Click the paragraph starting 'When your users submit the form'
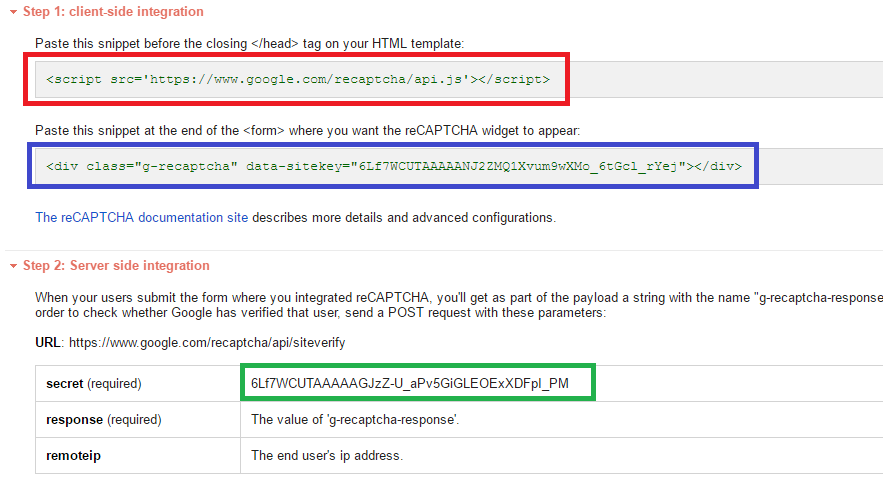 point(459,305)
